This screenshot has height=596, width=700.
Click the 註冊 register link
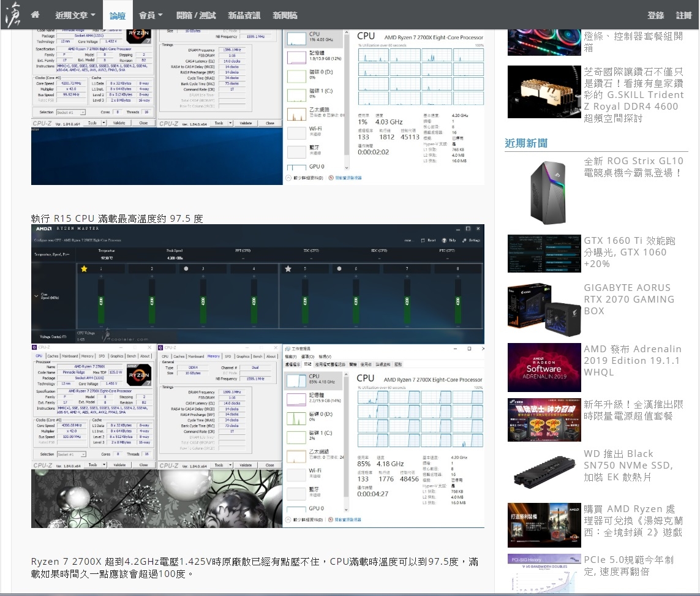click(x=683, y=15)
